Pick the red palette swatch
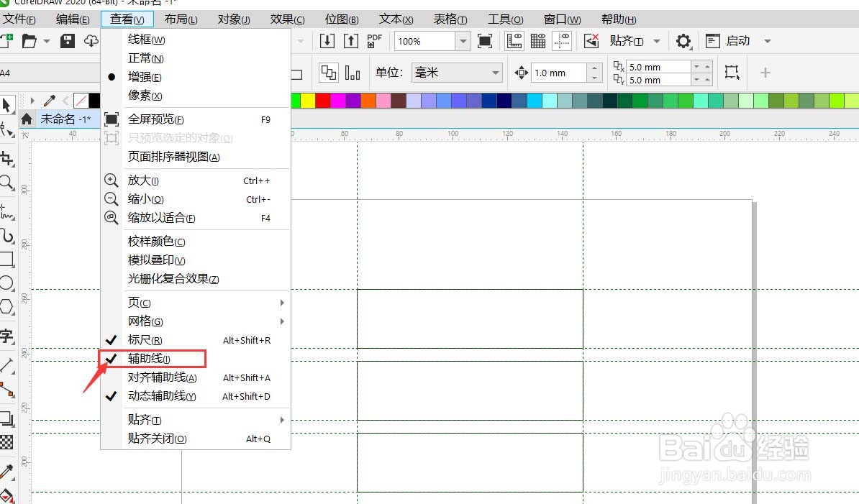This screenshot has height=504, width=859. pos(323,100)
